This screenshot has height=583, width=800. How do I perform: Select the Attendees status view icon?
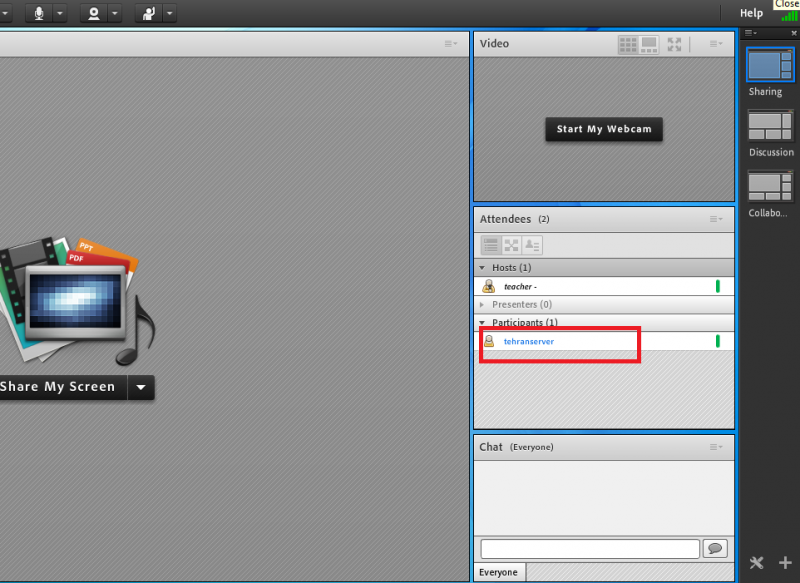(x=532, y=245)
